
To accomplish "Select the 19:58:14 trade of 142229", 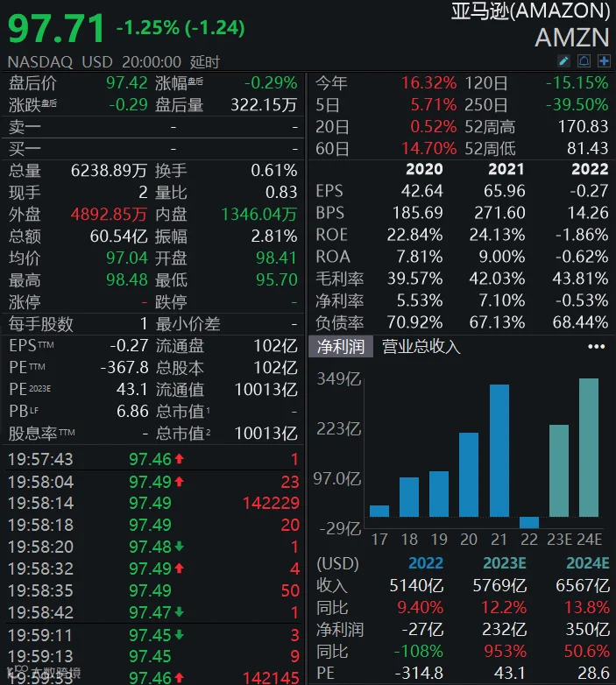I will pos(153,503).
